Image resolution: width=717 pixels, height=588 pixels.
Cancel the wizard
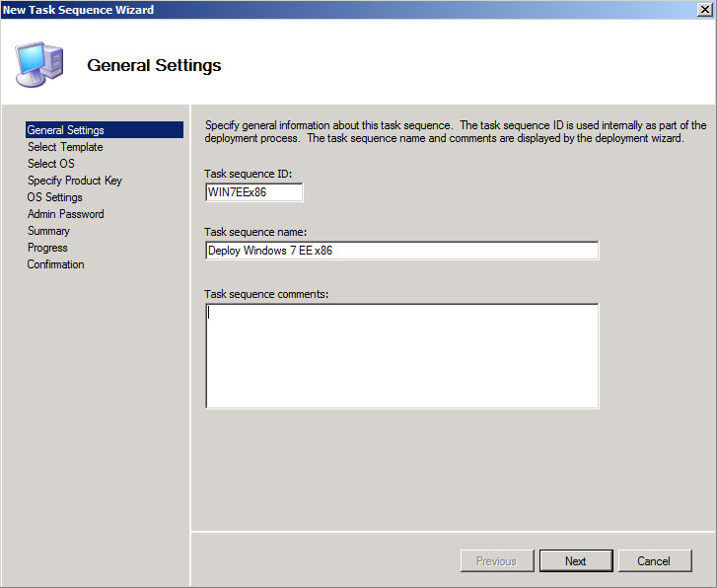[654, 561]
